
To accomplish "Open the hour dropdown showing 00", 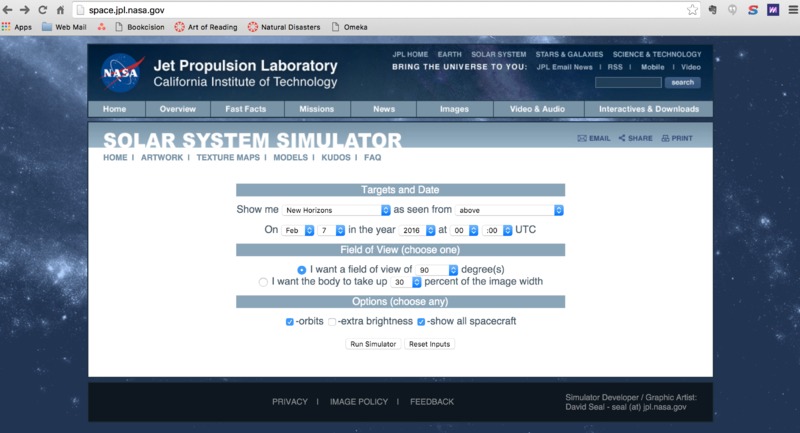I will [x=464, y=231].
